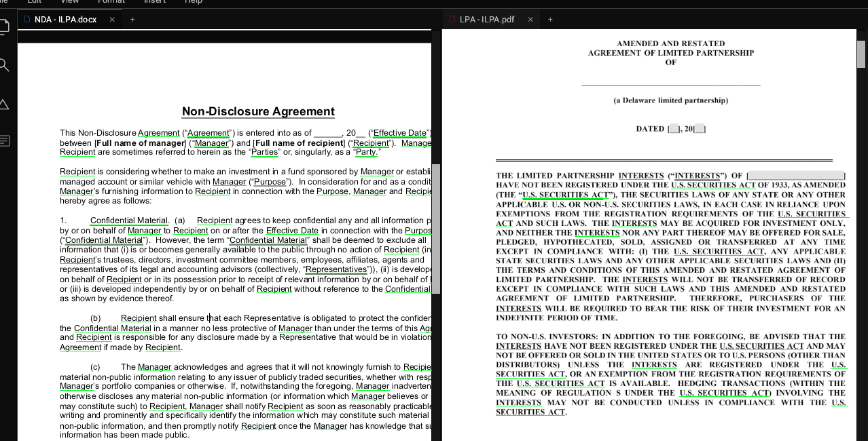
Task: Click the quoted term "Parties" in the NDA
Action: pos(264,152)
